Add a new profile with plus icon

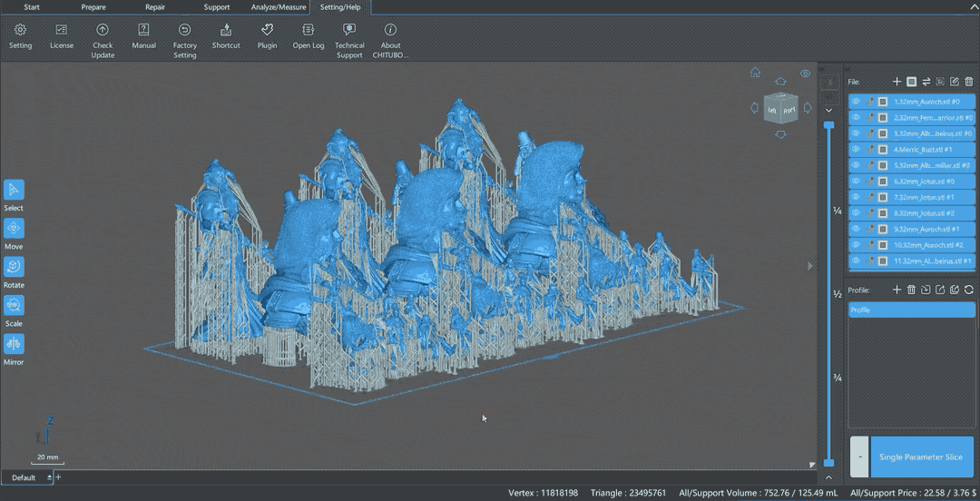(x=897, y=290)
